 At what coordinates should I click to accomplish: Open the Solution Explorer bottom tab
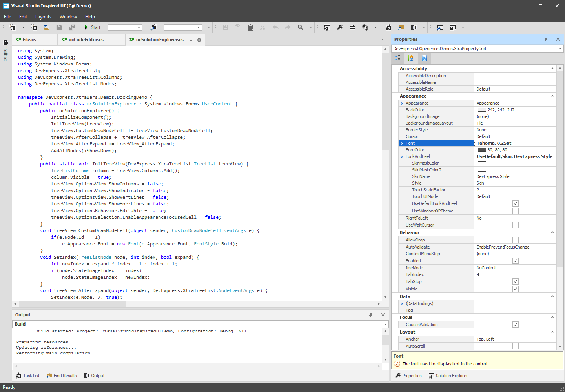click(448, 376)
